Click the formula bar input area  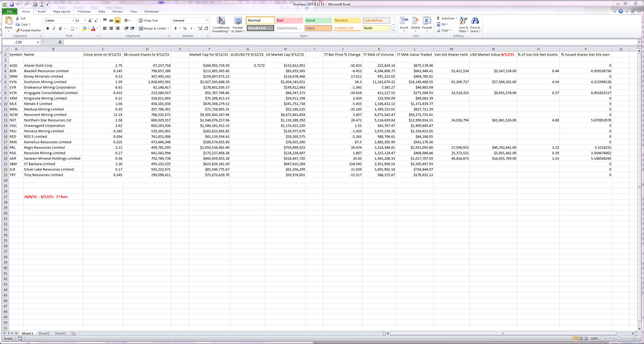click(350, 42)
